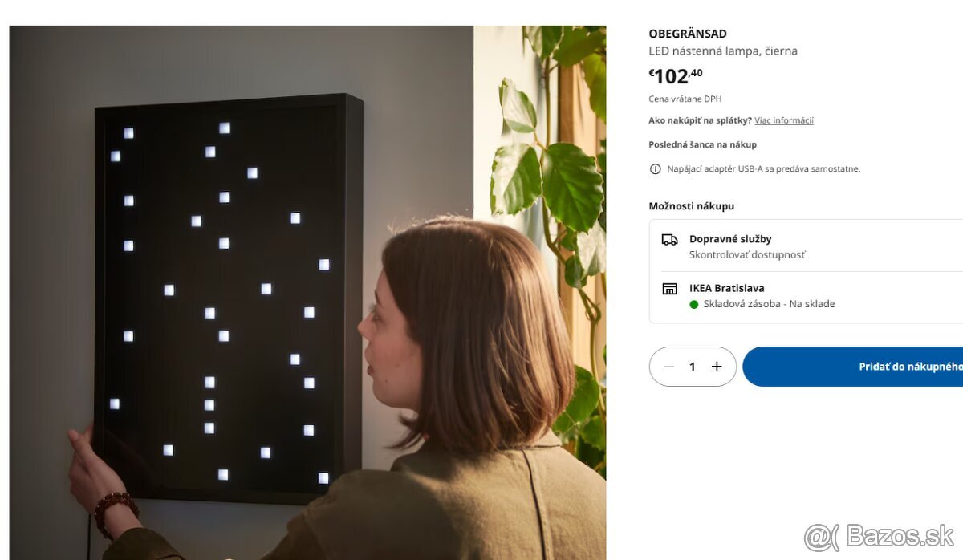Click the quantity input field showing 1
This screenshot has width=963, height=560.
693,367
